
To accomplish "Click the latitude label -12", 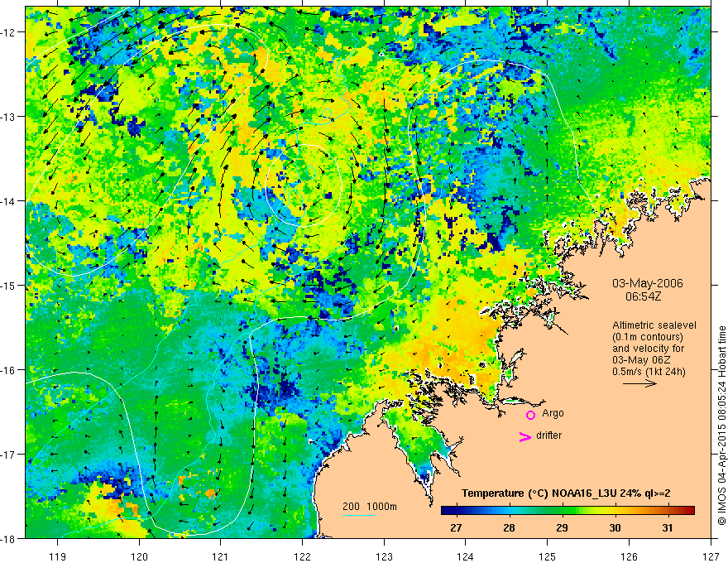I will point(8,32).
